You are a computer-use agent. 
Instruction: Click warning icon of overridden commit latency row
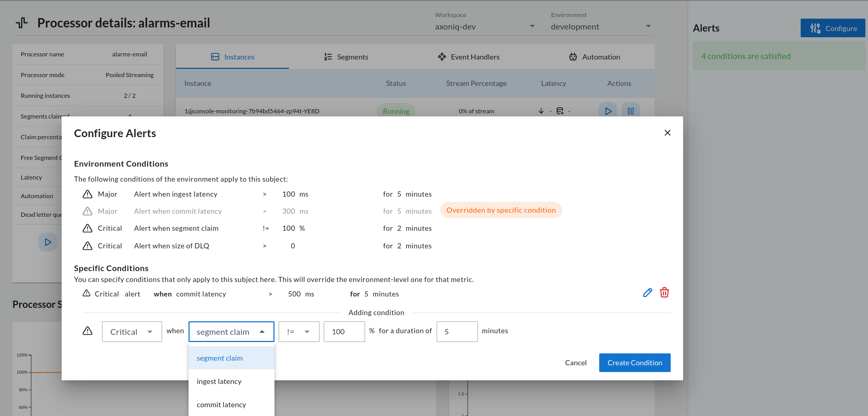click(88, 211)
